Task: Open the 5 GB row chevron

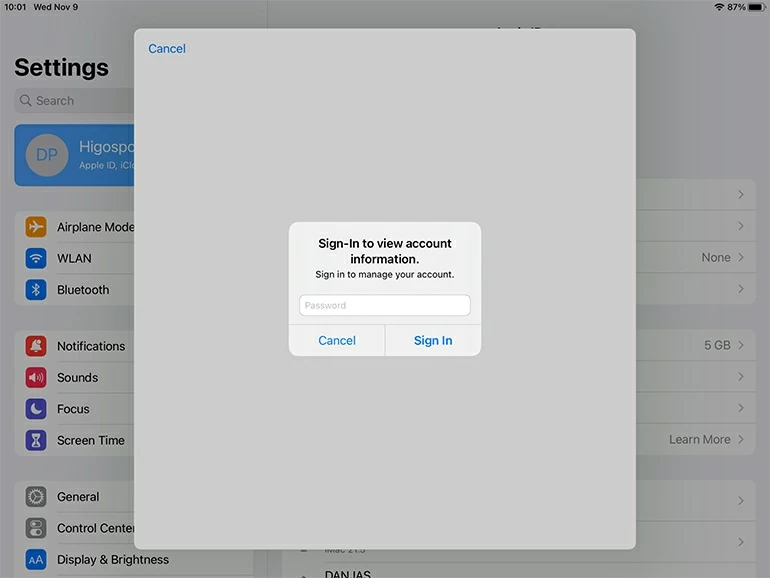Action: (x=741, y=345)
